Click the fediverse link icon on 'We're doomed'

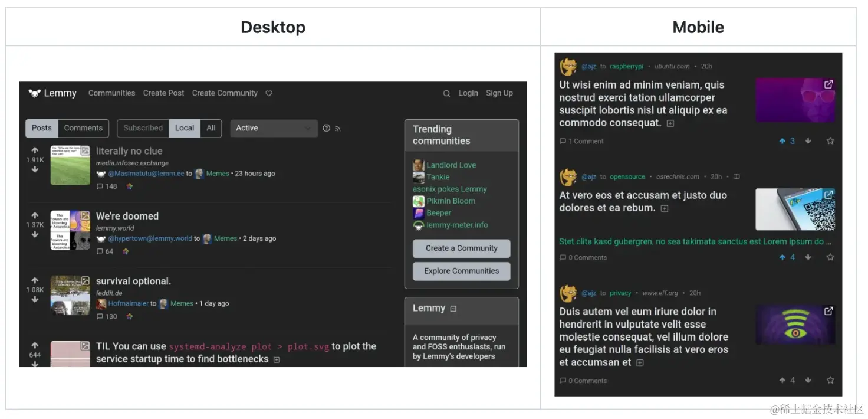coord(126,251)
